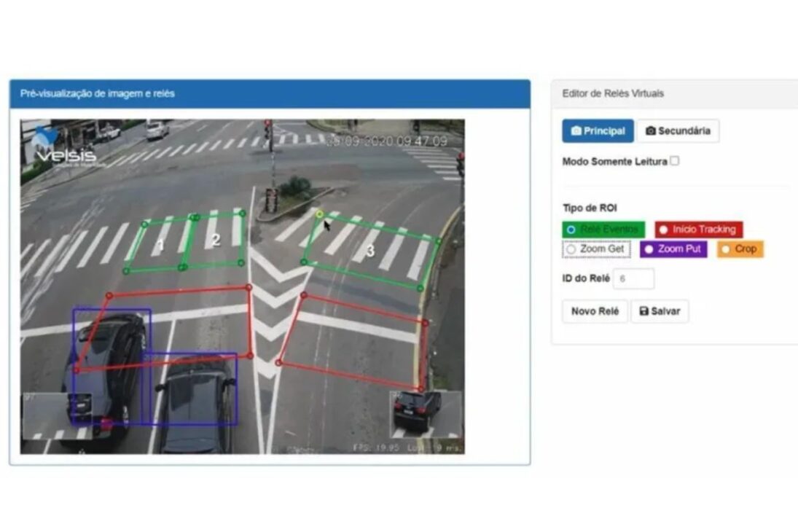Open the bottom-left vehicle crop thumbnail
Screen dimensions: 798x532
coord(57,416)
